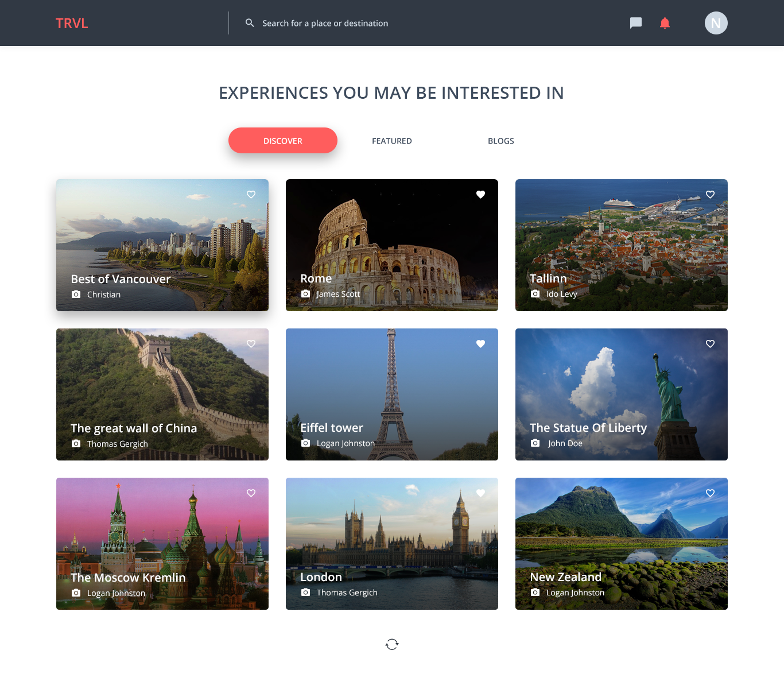The height and width of the screenshot is (689, 784).
Task: Unfavorite the Rome card heart
Action: [480, 195]
